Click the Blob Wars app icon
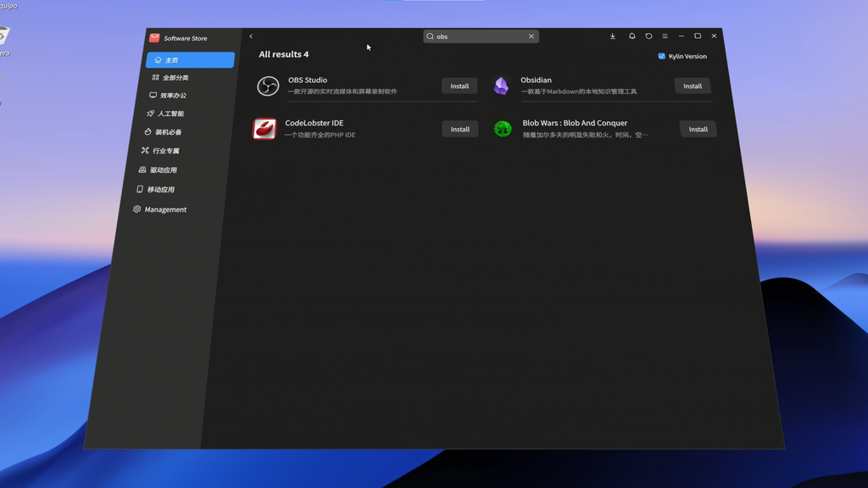868x488 pixels. tap(503, 129)
